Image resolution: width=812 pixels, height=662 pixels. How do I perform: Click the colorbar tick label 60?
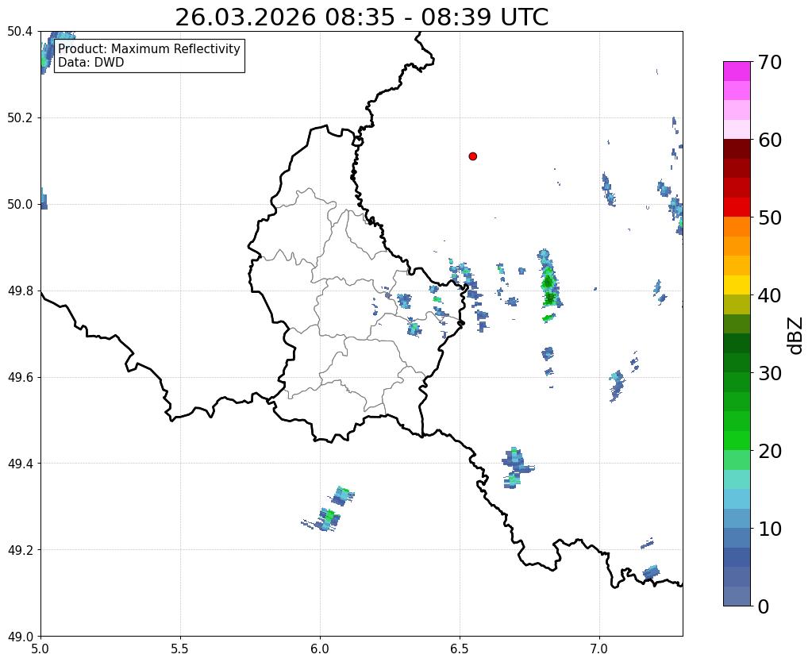coord(770,140)
